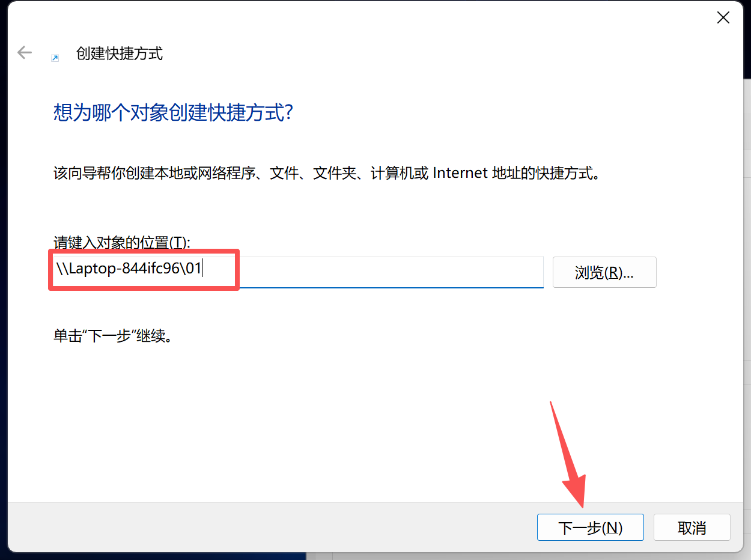Click the background window strip at right edge

click(x=747, y=300)
